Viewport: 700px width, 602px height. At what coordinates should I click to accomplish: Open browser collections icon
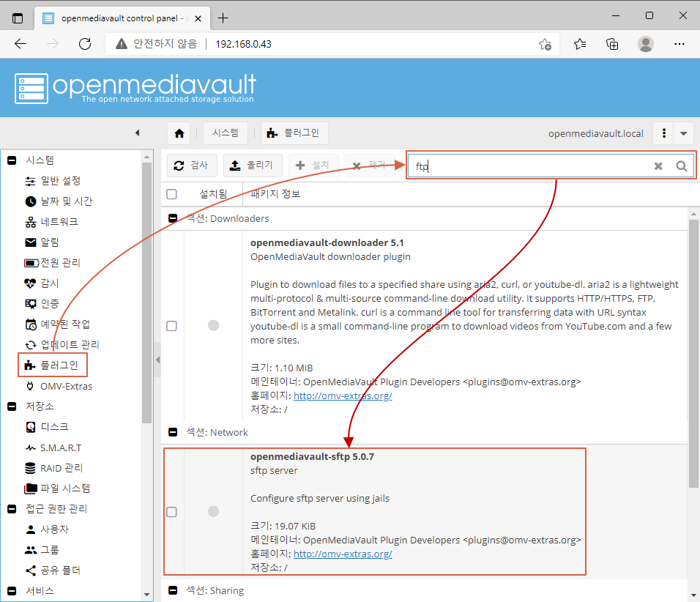[x=612, y=44]
